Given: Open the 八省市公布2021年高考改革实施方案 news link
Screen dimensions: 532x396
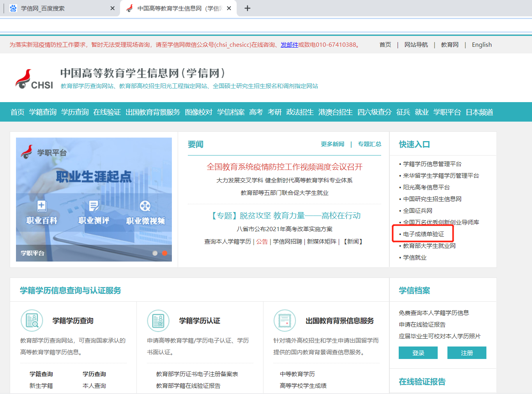Looking at the screenshot, I should tap(285, 229).
